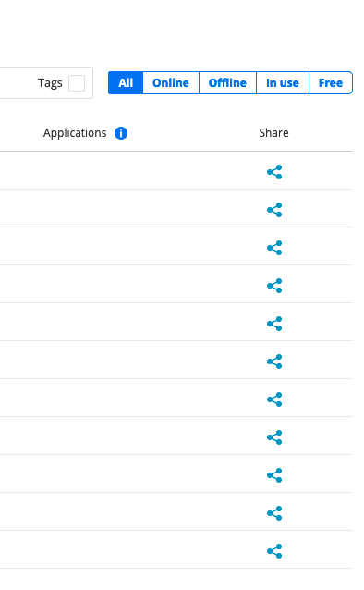Switch to the Online filter
Image resolution: width=364 pixels, height=590 pixels.
click(171, 83)
